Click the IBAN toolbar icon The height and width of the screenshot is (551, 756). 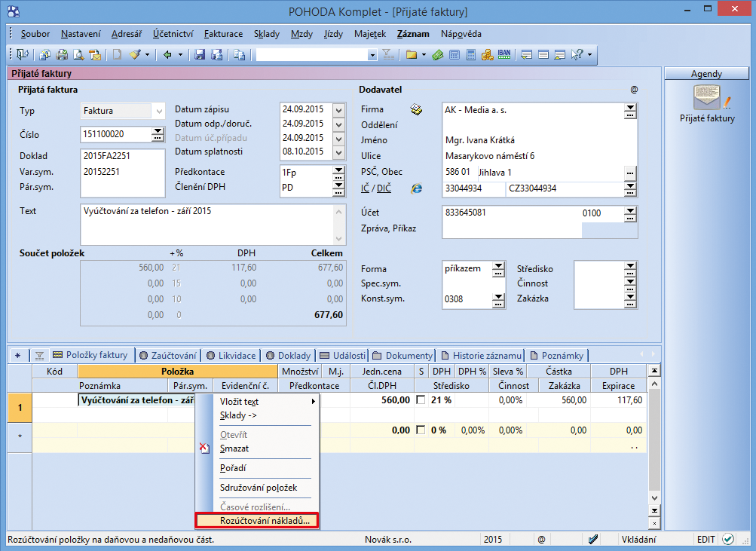[504, 55]
